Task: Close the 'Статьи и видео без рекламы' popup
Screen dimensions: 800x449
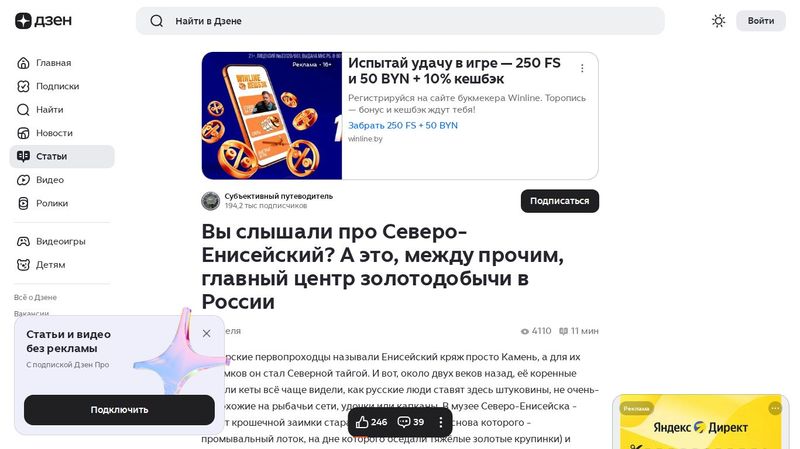Action: 207,334
